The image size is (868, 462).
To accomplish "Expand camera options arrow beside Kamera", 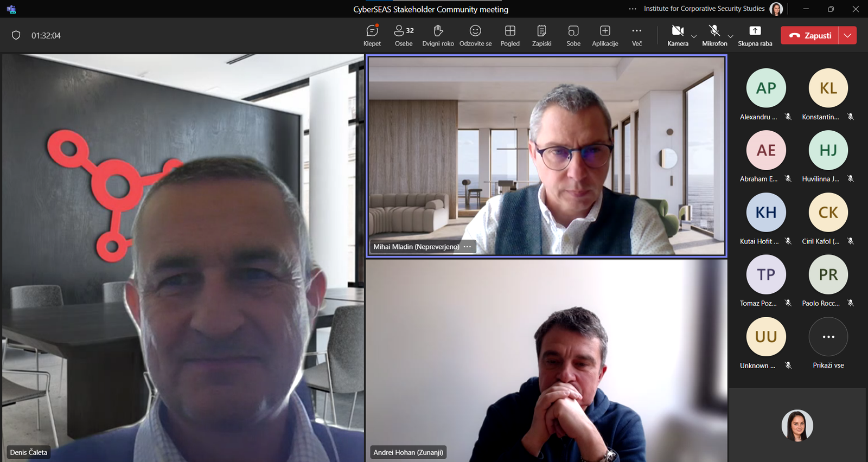I will tap(694, 36).
